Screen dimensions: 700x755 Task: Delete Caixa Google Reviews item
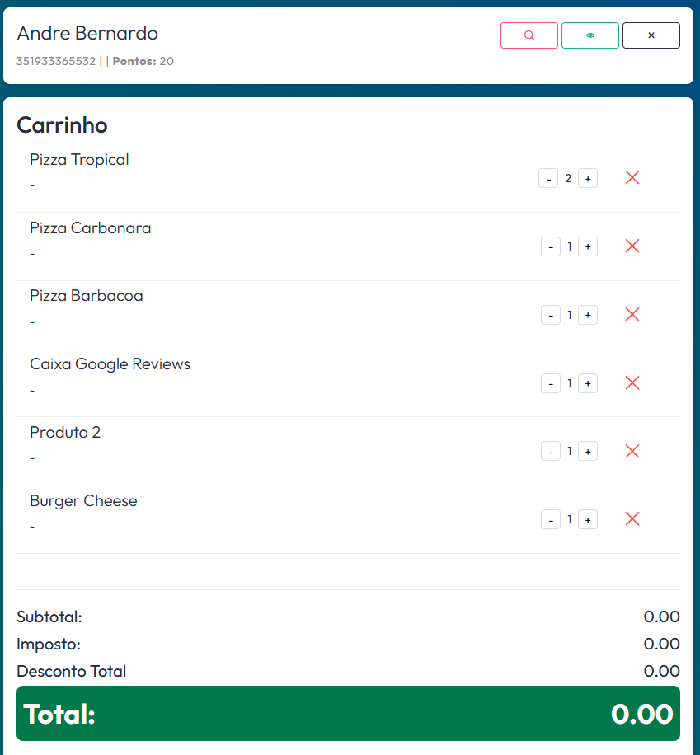(632, 383)
